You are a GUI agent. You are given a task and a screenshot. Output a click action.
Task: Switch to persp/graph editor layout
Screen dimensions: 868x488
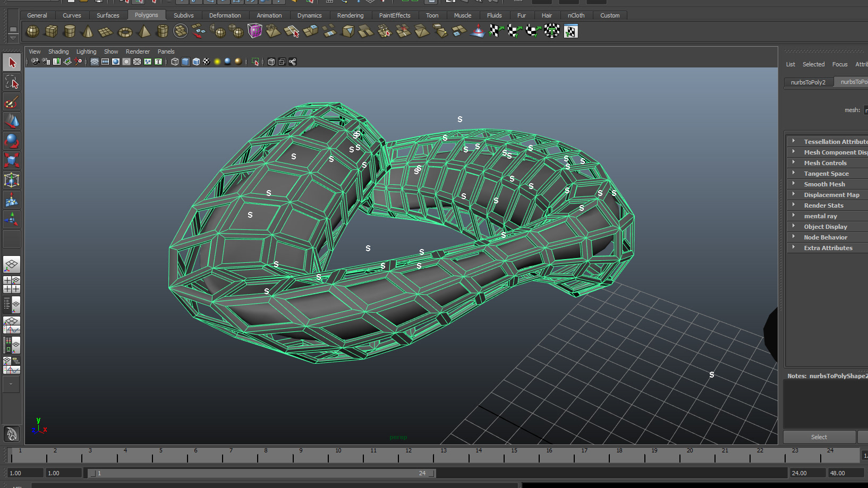[x=12, y=325]
